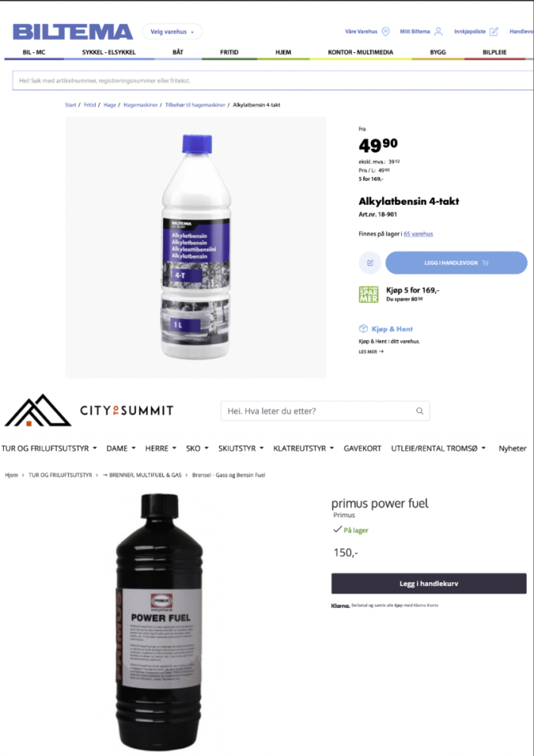
Task: Open the KLATREUTSTYR dropdown
Action: pos(304,448)
